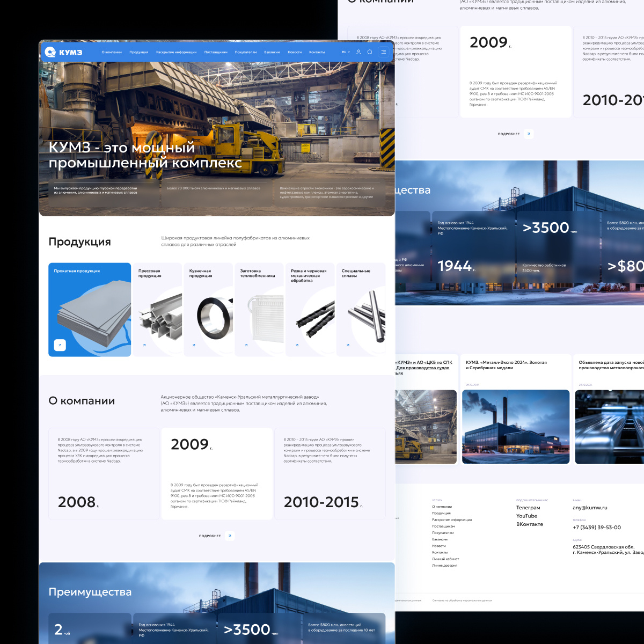Open the hamburger menu button in header

[383, 52]
